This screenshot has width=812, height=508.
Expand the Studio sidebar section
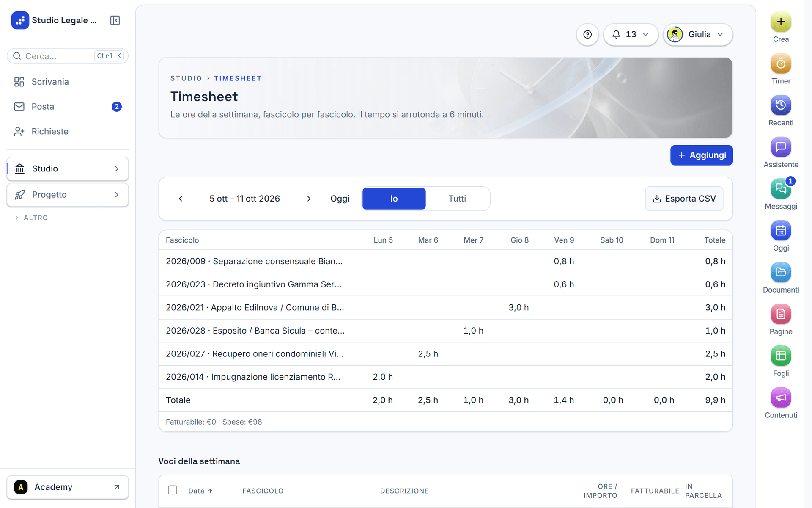(68, 168)
